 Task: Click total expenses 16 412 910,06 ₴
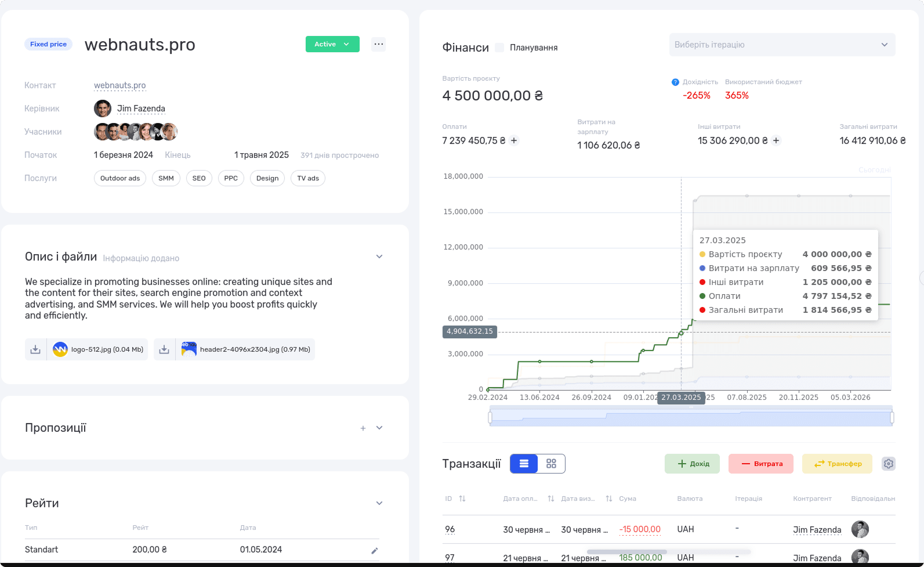(x=872, y=140)
